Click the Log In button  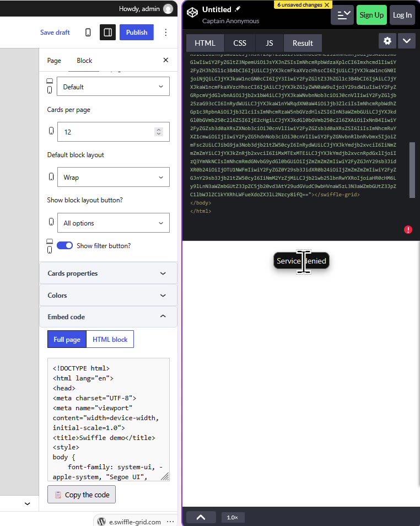click(x=402, y=15)
